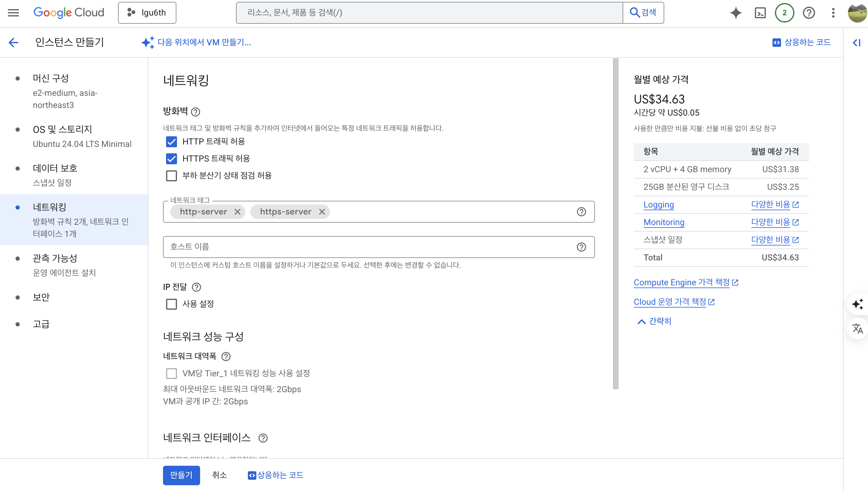Image resolution: width=868 pixels, height=491 pixels.
Task: Select 데이터 보호 section
Action: pos(74,175)
